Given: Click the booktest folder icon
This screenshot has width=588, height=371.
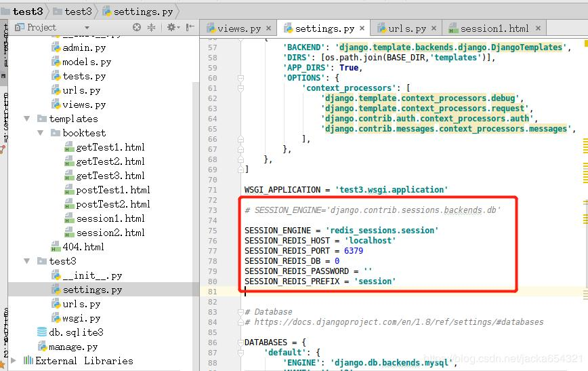Looking at the screenshot, I should click(56, 133).
